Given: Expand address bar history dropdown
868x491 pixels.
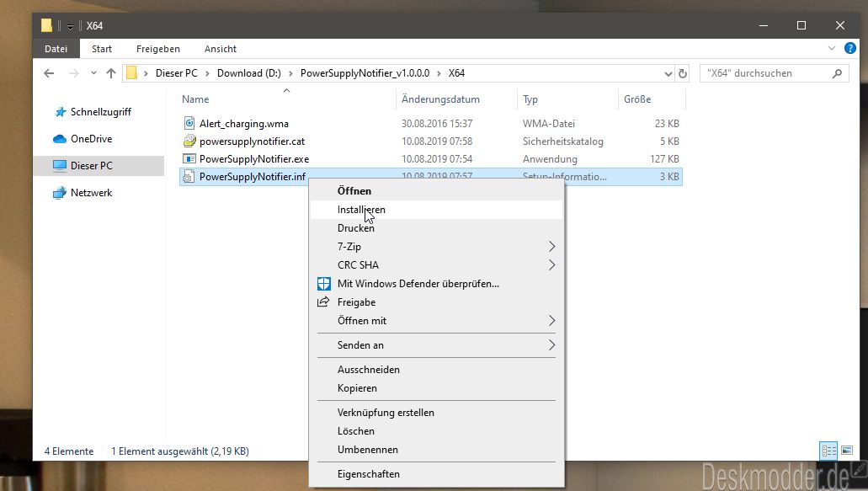Looking at the screenshot, I should coord(668,73).
